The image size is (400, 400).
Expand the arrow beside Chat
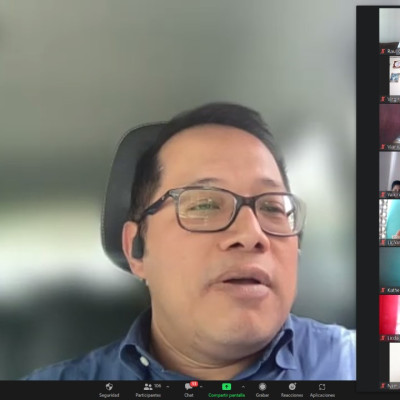[201, 387]
